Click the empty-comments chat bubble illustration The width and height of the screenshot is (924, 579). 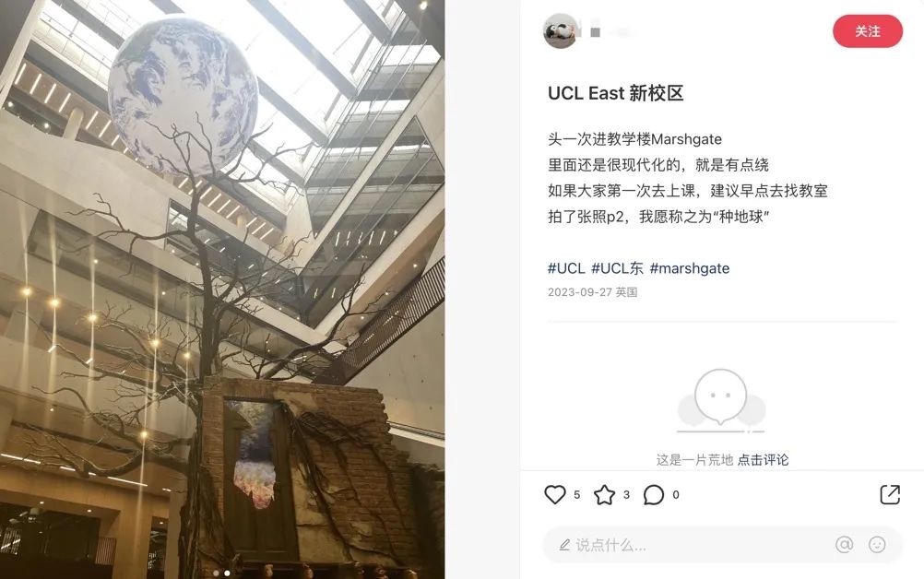[721, 401]
